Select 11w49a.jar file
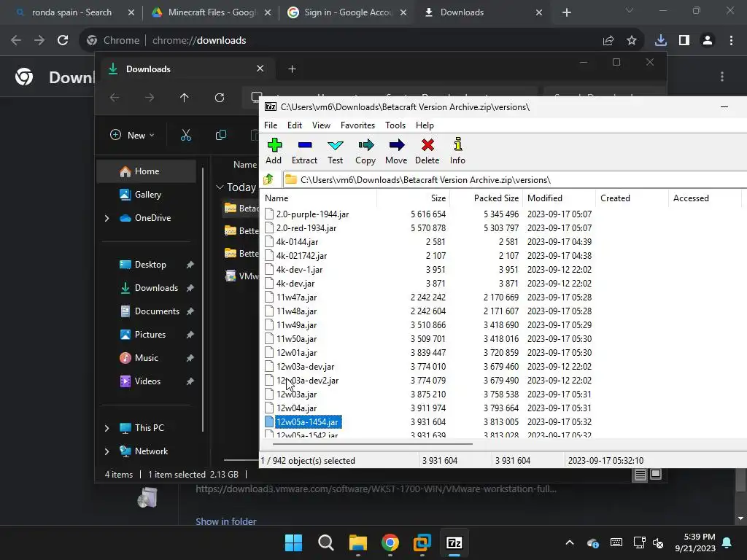The width and height of the screenshot is (747, 560). point(296,324)
